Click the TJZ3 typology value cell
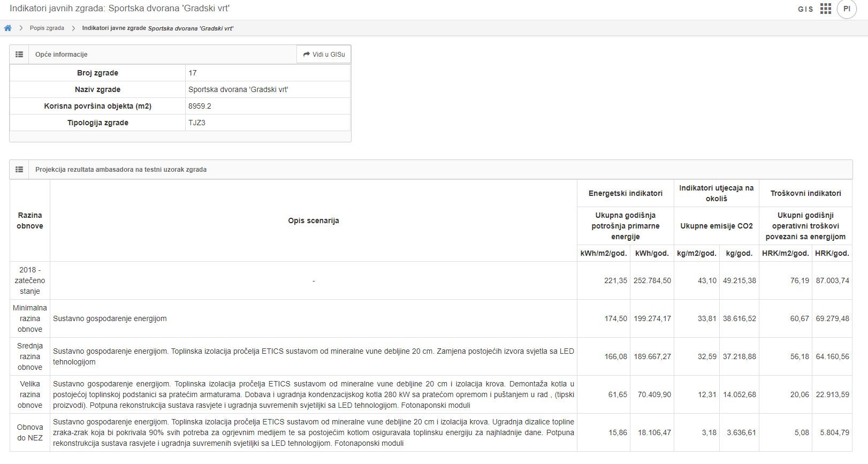 coord(197,123)
